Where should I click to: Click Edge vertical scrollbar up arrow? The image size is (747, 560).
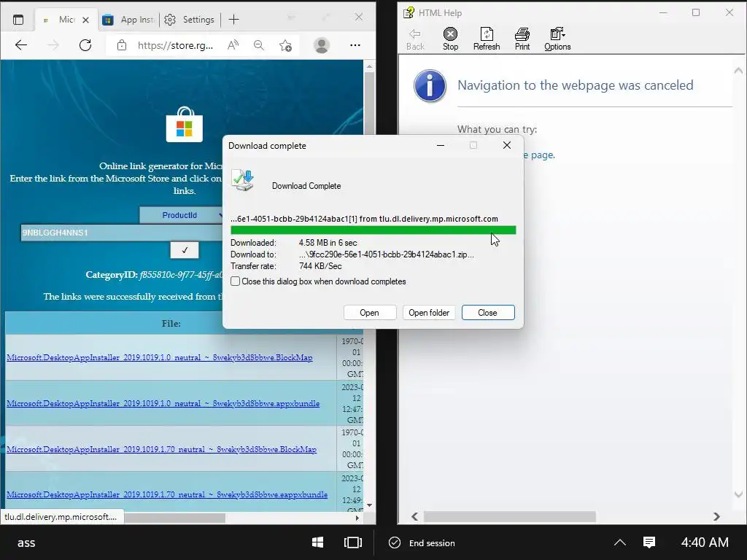pos(369,67)
